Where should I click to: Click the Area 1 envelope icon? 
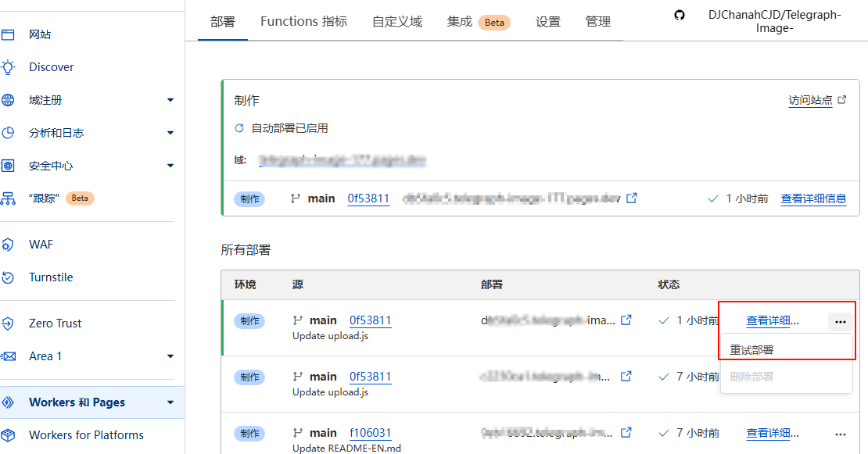[8, 356]
